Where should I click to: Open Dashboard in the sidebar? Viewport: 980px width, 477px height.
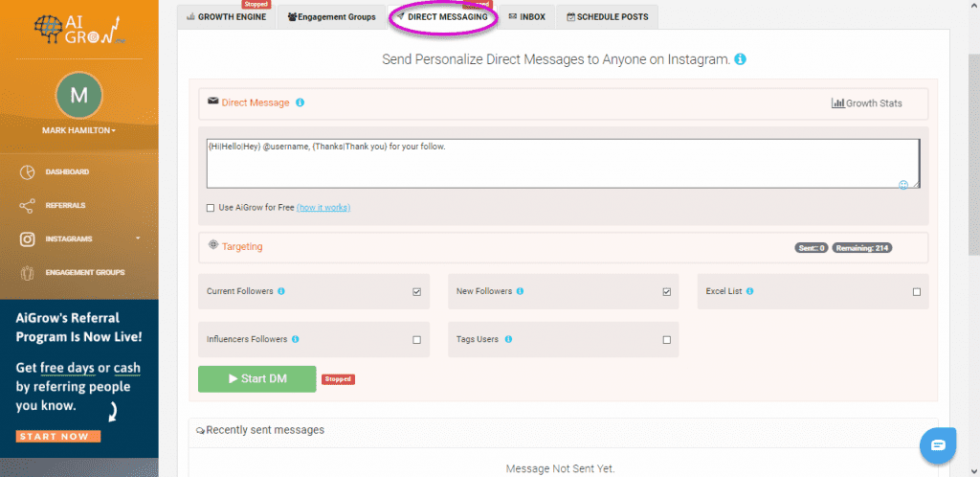tap(67, 171)
